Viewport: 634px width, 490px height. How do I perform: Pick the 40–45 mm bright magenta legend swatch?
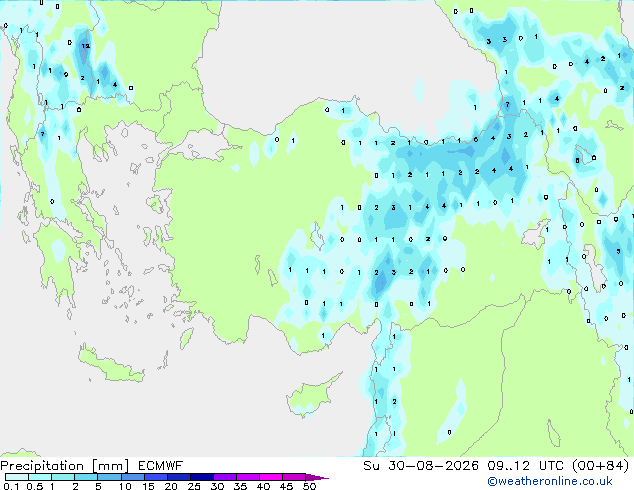[271, 477]
